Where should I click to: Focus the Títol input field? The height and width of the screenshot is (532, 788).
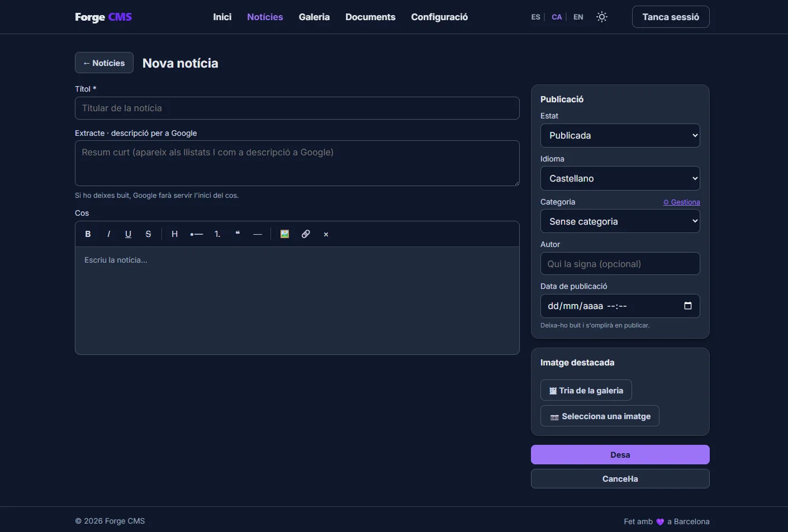point(297,108)
